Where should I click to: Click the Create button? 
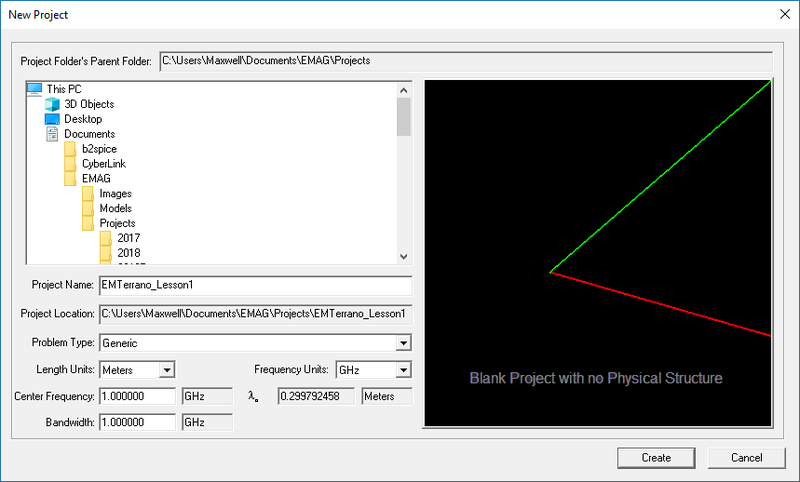[x=656, y=458]
